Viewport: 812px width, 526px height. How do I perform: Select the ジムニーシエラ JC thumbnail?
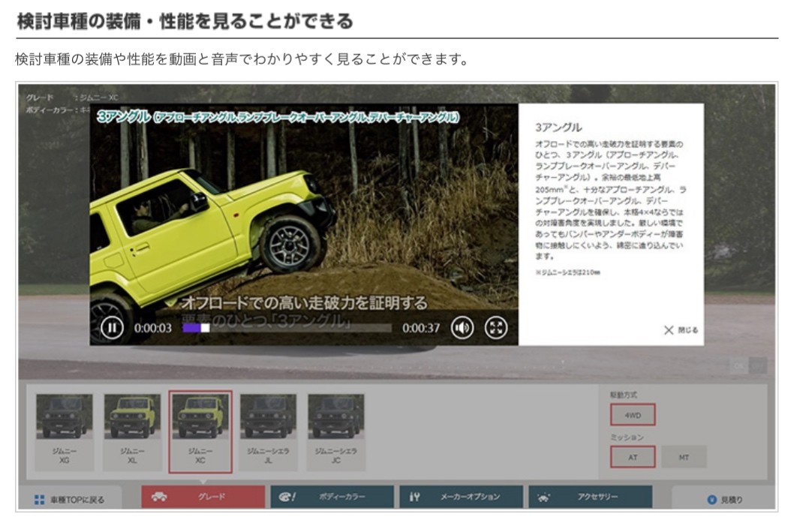coord(335,431)
